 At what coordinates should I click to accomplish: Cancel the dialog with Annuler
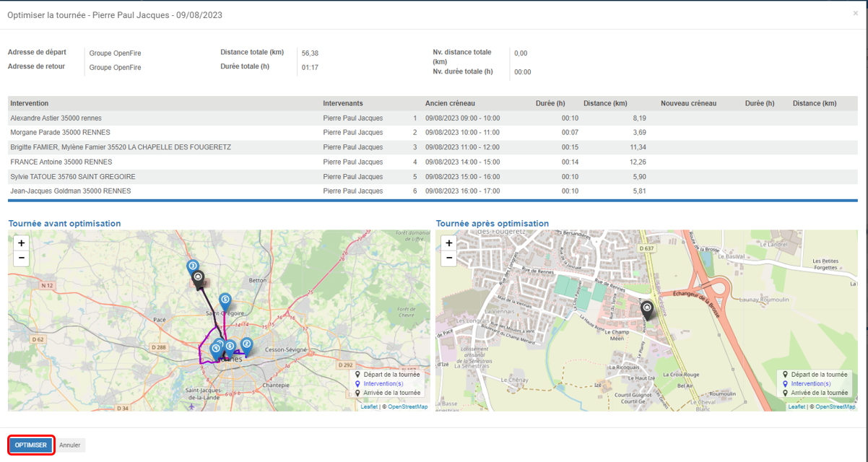coord(70,445)
